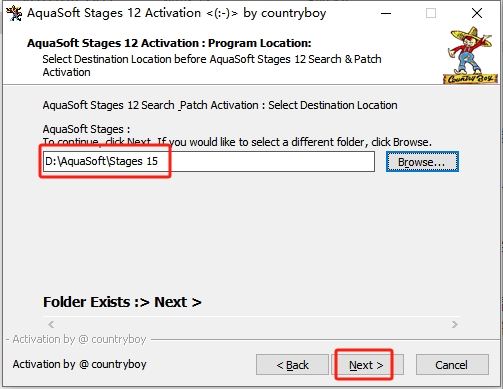Minimize the activation window
503x389 pixels.
pyautogui.click(x=386, y=13)
